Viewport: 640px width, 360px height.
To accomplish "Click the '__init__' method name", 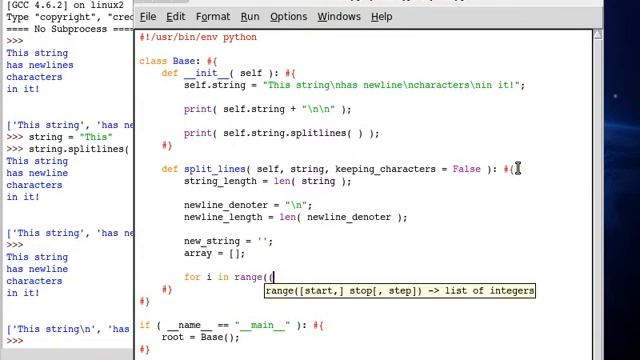I will (206, 73).
